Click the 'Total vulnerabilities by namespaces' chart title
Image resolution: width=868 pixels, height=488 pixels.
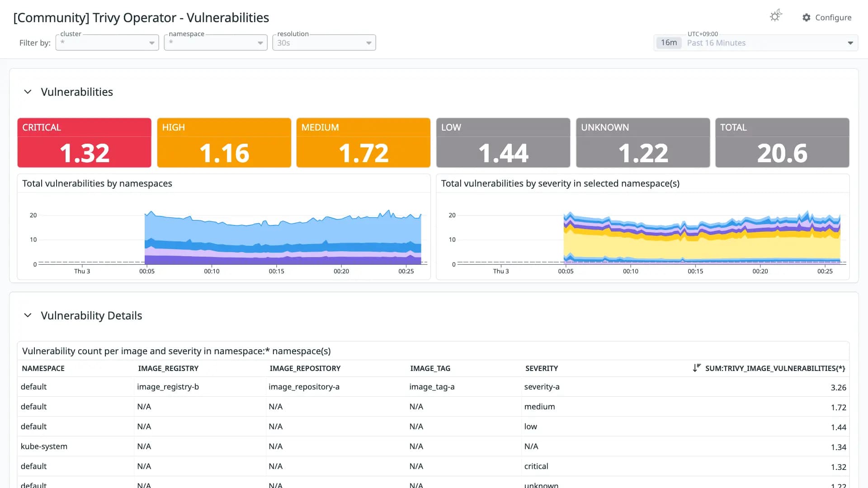[x=97, y=183]
